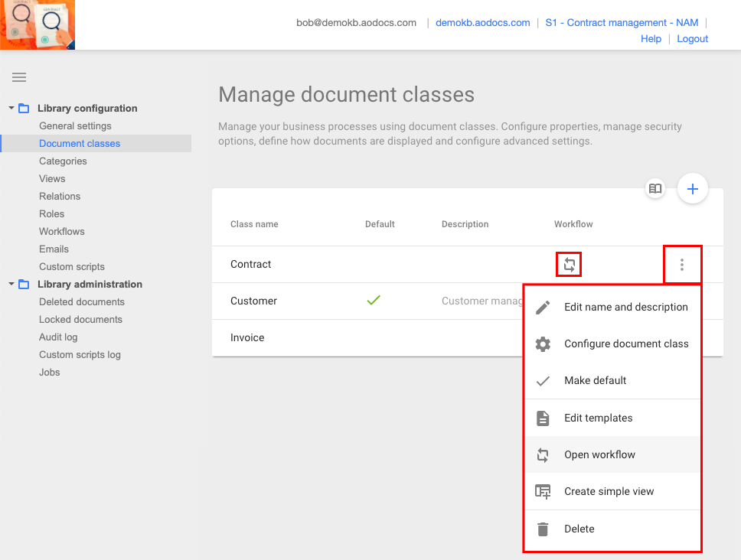Choose Make default in the menu
The image size is (741, 560).
tap(595, 380)
